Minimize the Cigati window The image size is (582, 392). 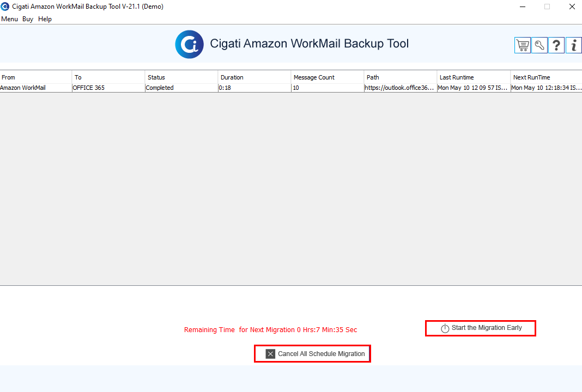pyautogui.click(x=523, y=7)
